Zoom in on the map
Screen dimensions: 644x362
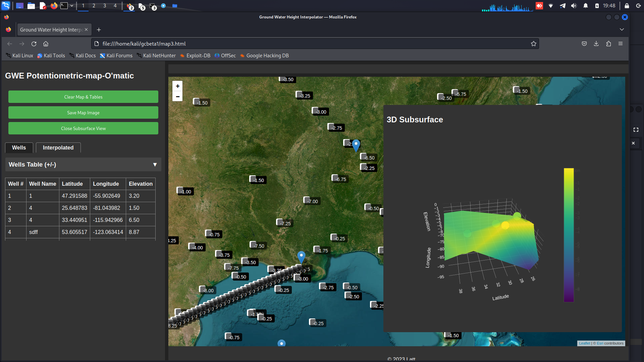pyautogui.click(x=177, y=86)
